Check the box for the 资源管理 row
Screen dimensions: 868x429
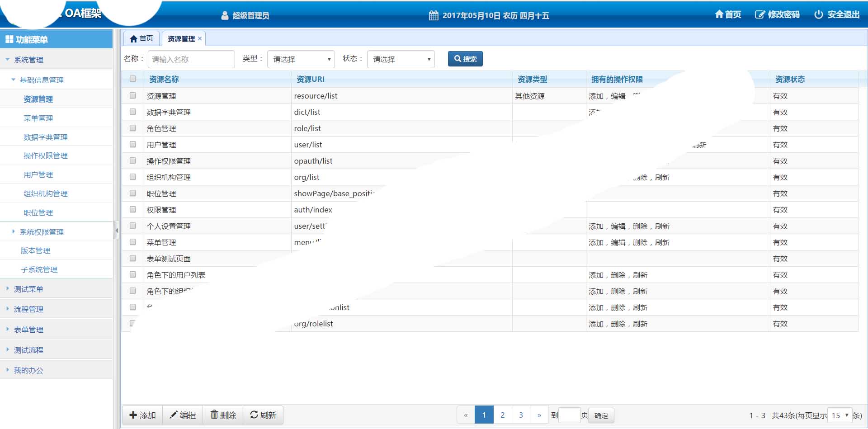click(133, 95)
